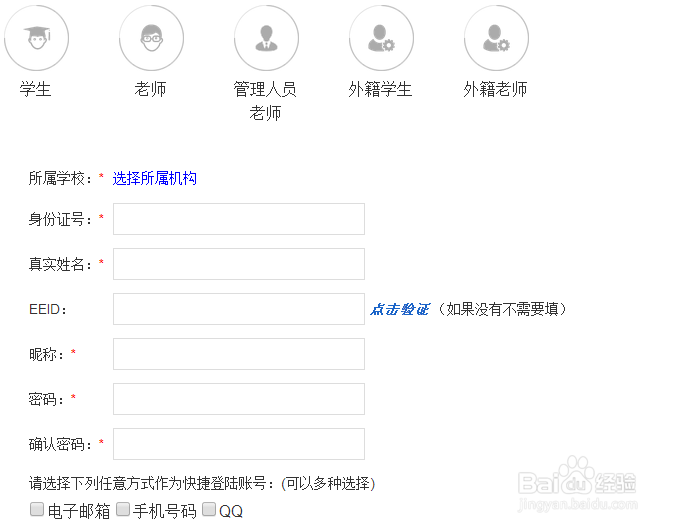Viewport: 676px width, 528px height.
Task: Click the 所属学校 label
Action: click(60, 178)
